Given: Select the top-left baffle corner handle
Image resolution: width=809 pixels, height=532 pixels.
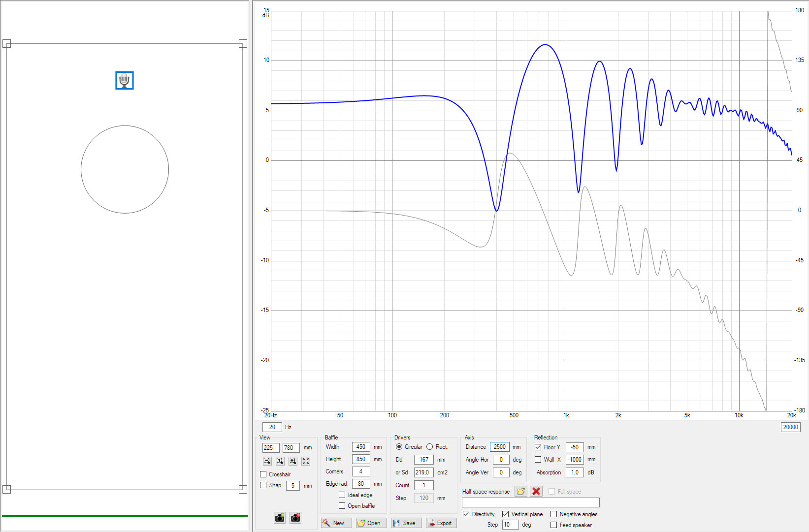Looking at the screenshot, I should (x=6, y=44).
